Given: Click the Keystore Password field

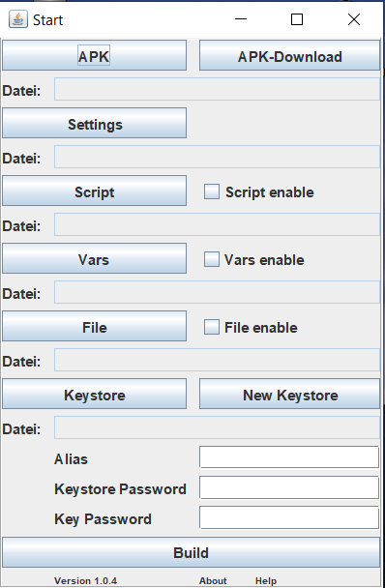Looking at the screenshot, I should (x=289, y=487).
